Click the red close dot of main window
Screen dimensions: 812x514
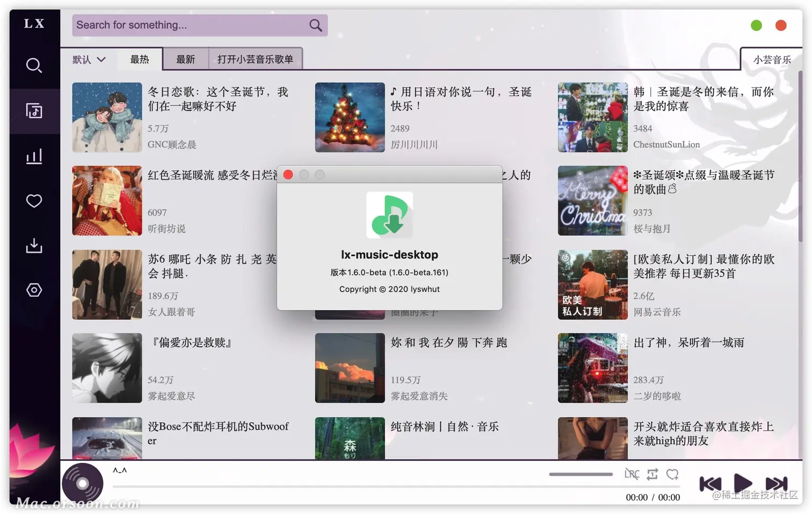point(781,25)
